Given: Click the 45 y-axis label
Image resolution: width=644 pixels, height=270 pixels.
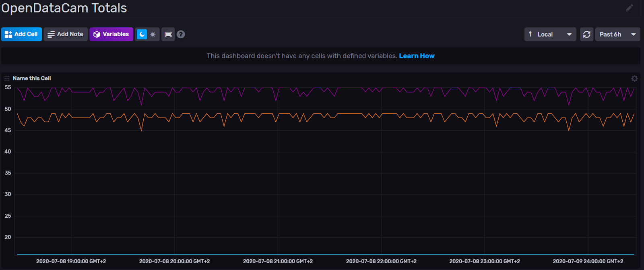Looking at the screenshot, I should point(8,130).
